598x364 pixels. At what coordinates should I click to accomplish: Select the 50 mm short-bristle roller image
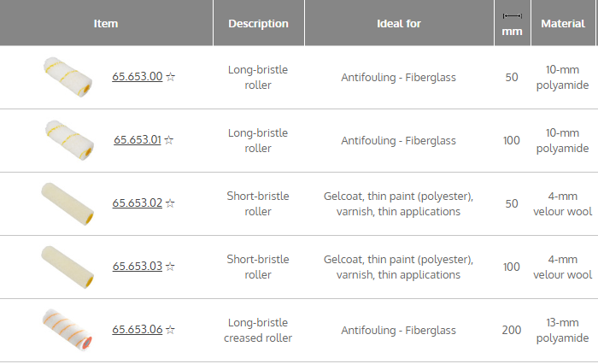(67, 203)
